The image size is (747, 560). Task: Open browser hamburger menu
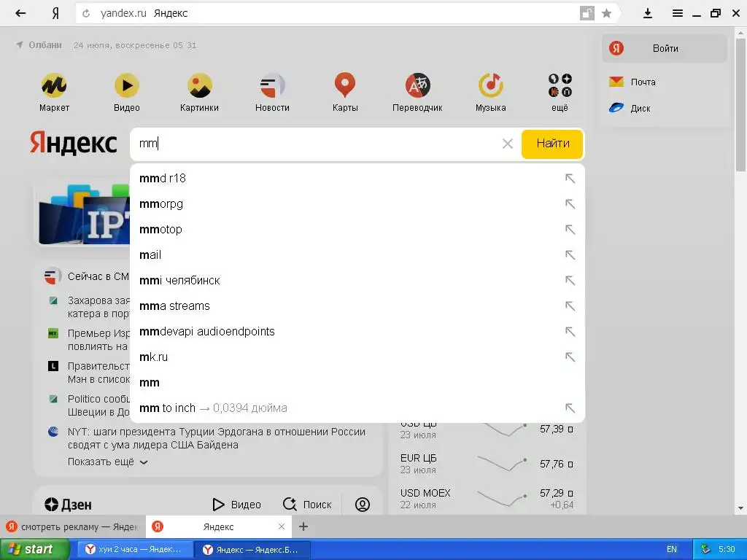tap(678, 13)
